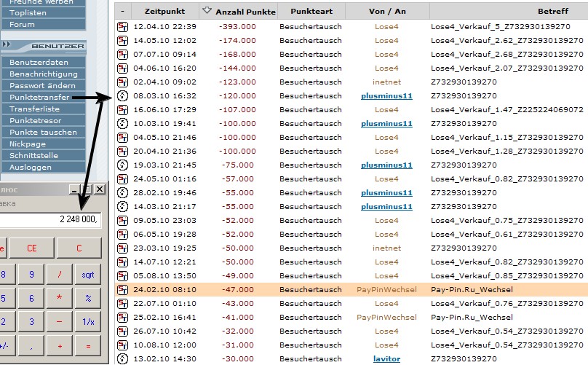Click the circular icon for 19.03.10 21:45 row
The image size is (588, 365).
(x=123, y=165)
